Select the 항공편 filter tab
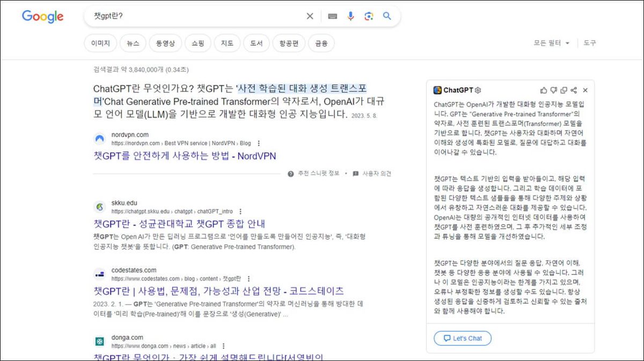 (289, 44)
